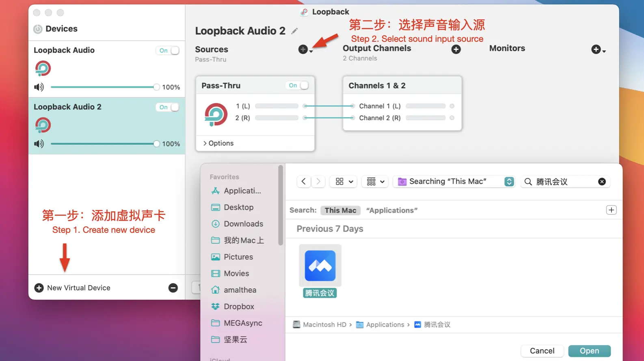The width and height of the screenshot is (644, 361).
Task: Open Desktop in Favorites sidebar
Action: (232, 207)
